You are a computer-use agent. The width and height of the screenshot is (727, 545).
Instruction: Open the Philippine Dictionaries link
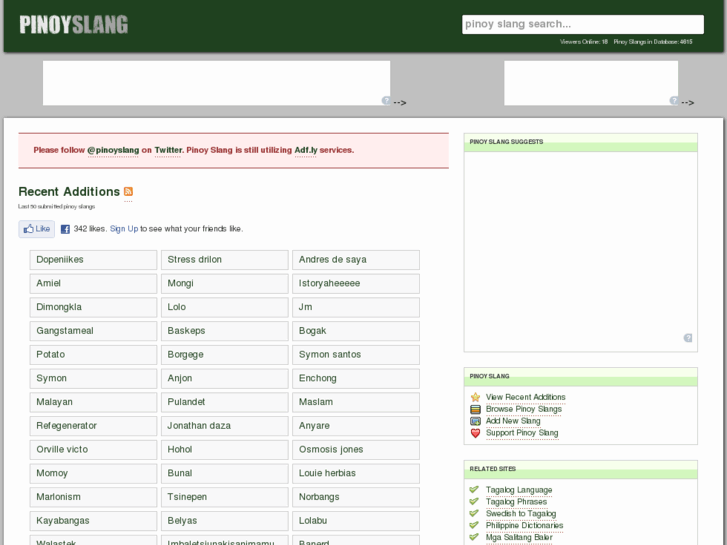(x=524, y=526)
